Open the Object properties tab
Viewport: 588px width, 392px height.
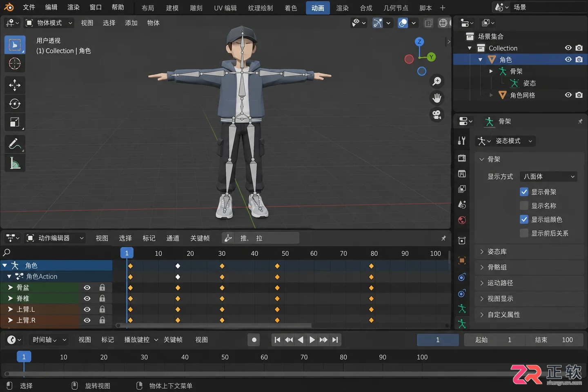pyautogui.click(x=462, y=261)
